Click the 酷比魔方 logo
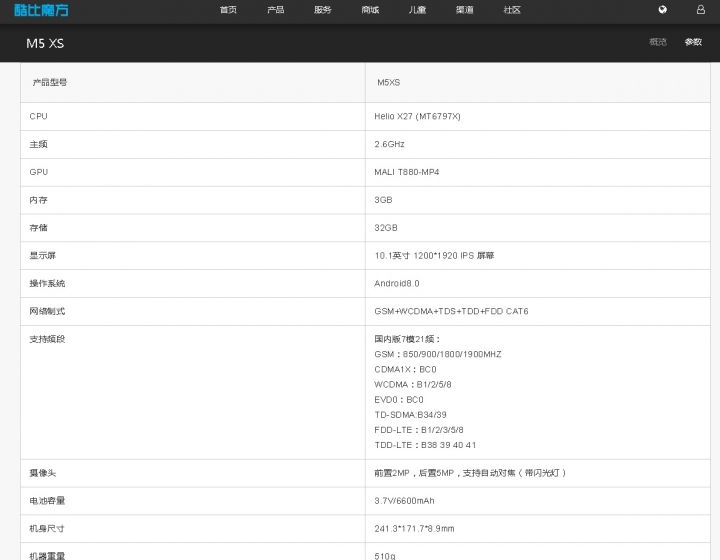Viewport: 720px width, 560px height. [x=41, y=10]
